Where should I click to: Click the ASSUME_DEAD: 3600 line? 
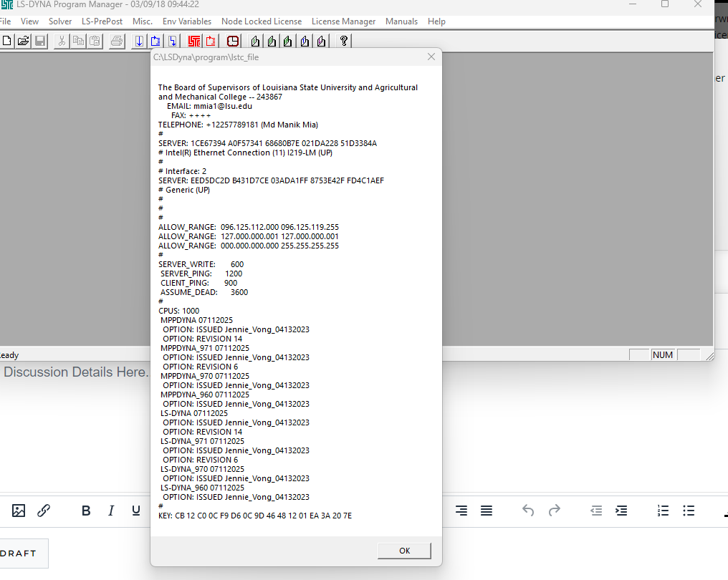204,292
